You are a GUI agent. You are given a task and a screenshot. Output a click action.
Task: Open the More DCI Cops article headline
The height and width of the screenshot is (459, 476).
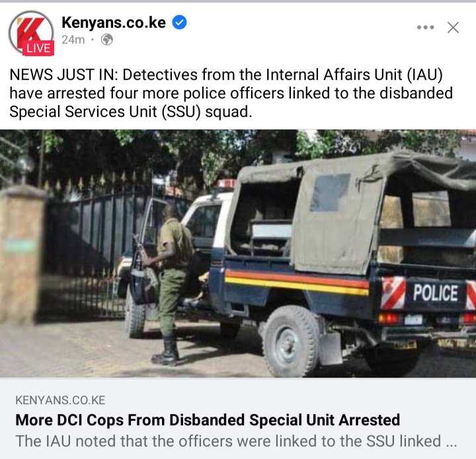click(x=208, y=420)
